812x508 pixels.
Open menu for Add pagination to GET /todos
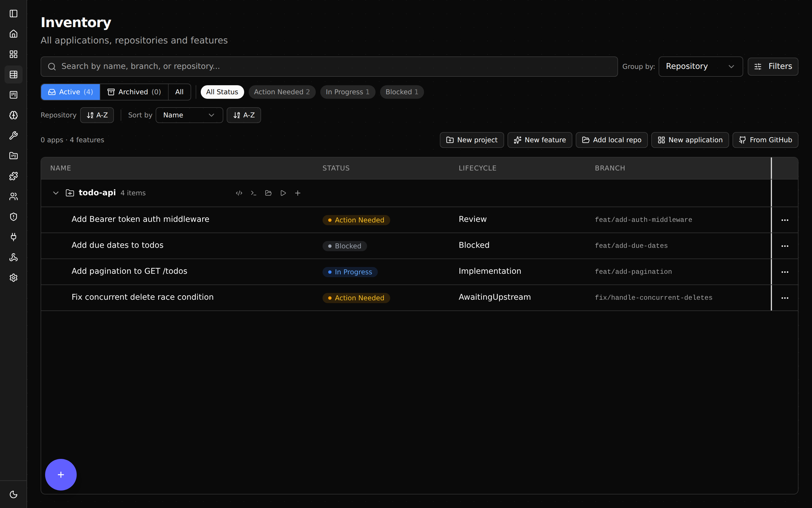pos(784,272)
